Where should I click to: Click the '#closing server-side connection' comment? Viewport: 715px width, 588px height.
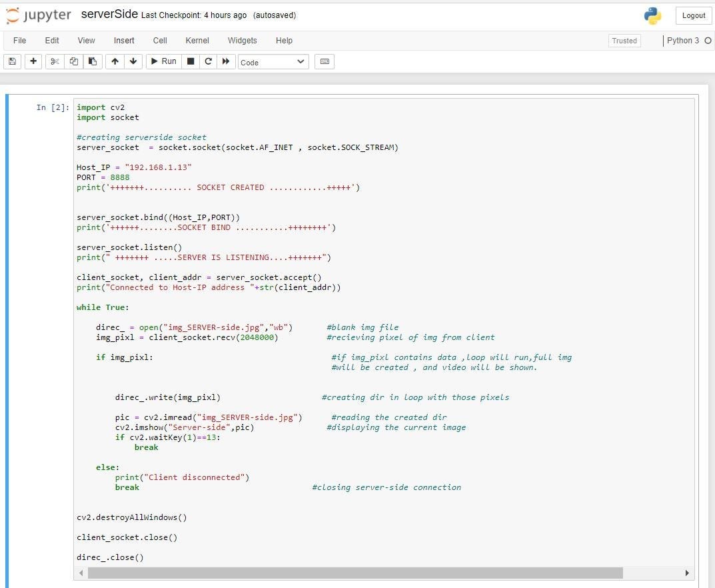coord(386,487)
